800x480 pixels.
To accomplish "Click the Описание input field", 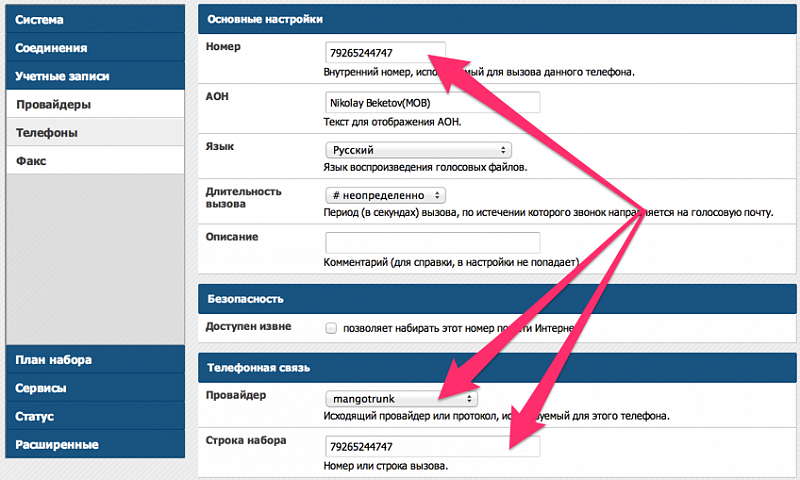I will pyautogui.click(x=433, y=243).
